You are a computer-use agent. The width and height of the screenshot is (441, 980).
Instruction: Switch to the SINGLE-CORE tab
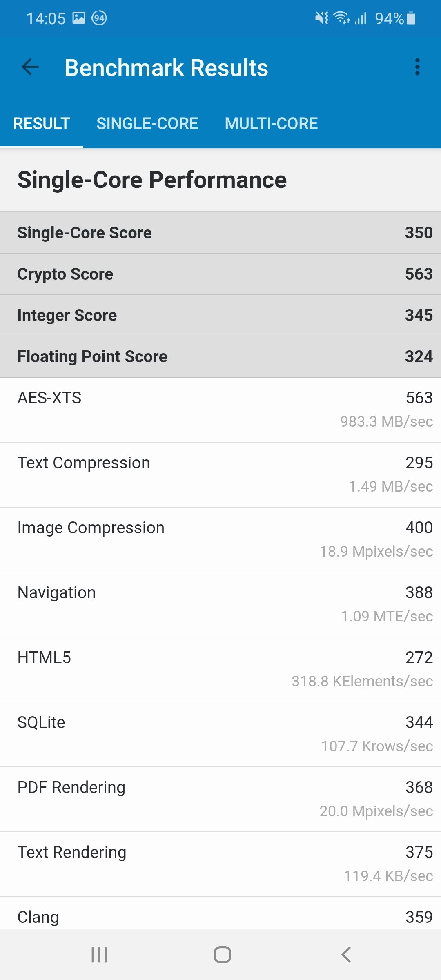(x=147, y=123)
